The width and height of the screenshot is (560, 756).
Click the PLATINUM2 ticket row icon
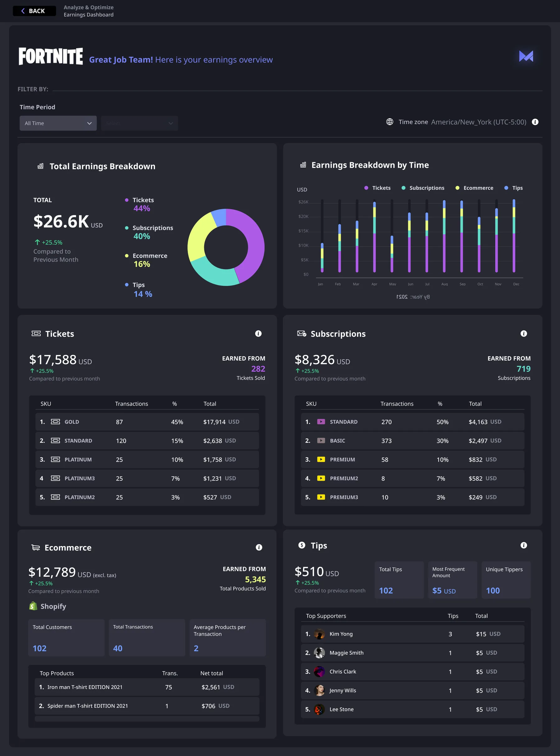(x=55, y=497)
